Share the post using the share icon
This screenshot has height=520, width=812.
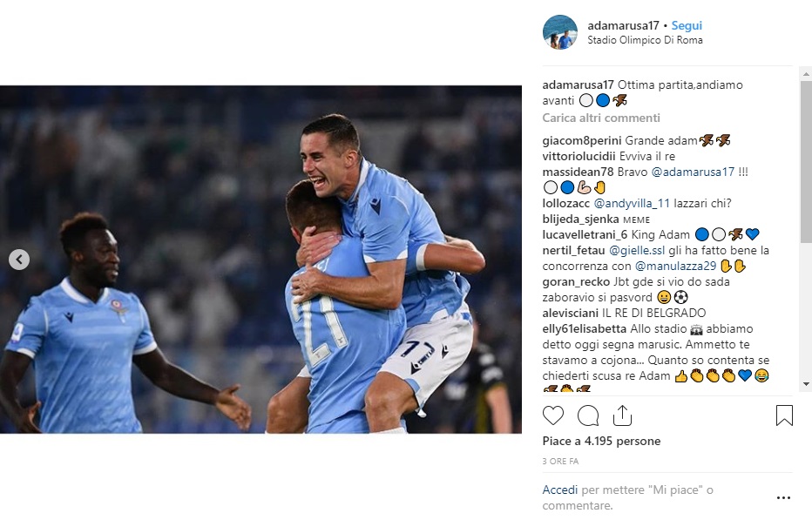point(622,415)
